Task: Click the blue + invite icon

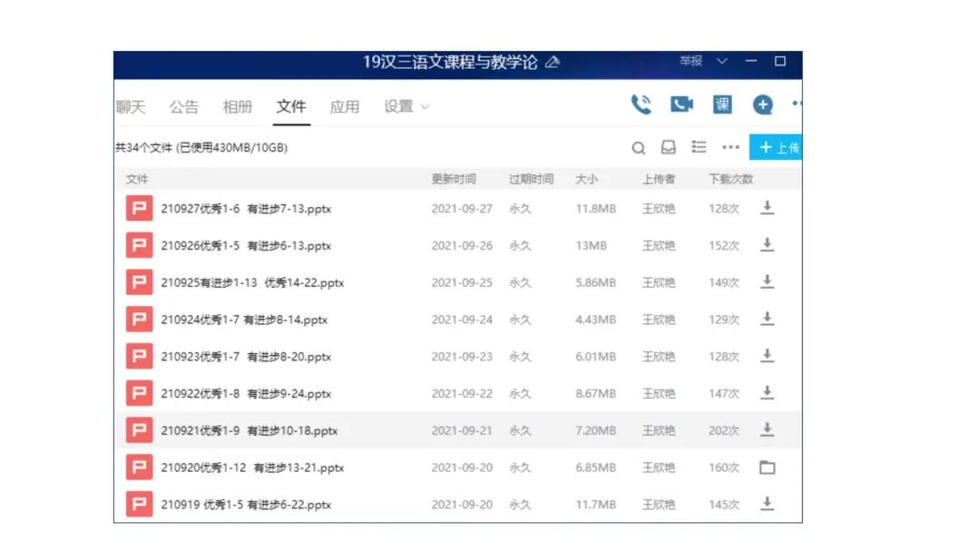Action: [762, 103]
